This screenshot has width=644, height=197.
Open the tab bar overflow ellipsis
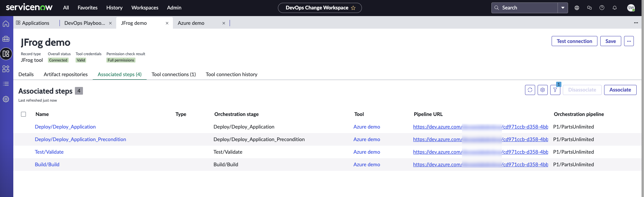pyautogui.click(x=636, y=23)
